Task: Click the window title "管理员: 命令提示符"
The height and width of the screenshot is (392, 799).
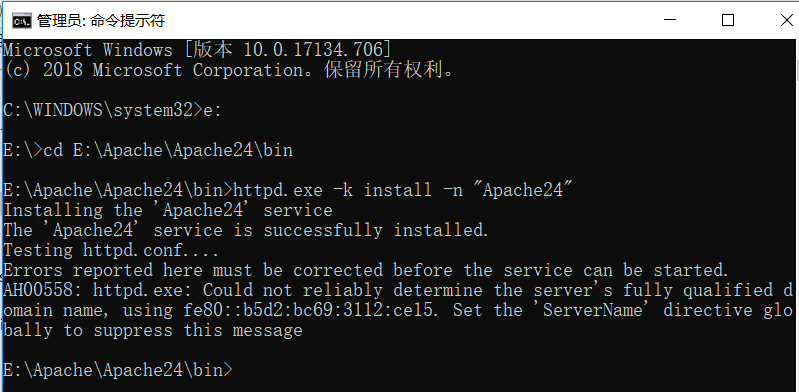Action: pyautogui.click(x=101, y=21)
